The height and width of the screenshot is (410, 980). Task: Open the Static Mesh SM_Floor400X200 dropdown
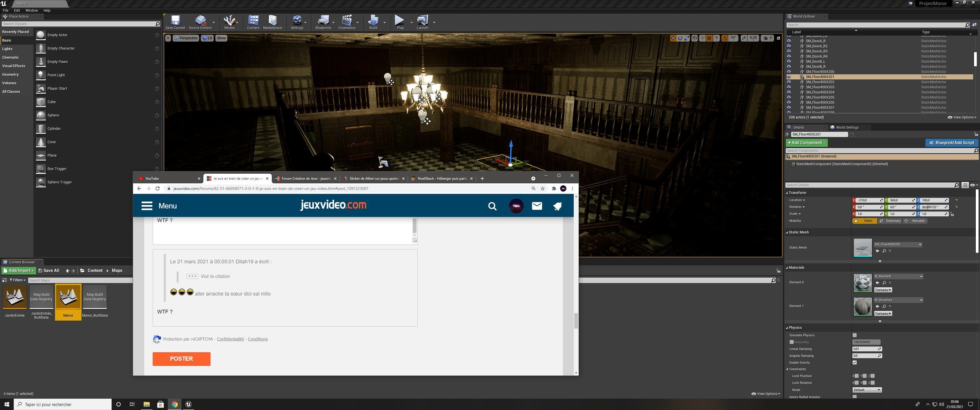[897, 245]
